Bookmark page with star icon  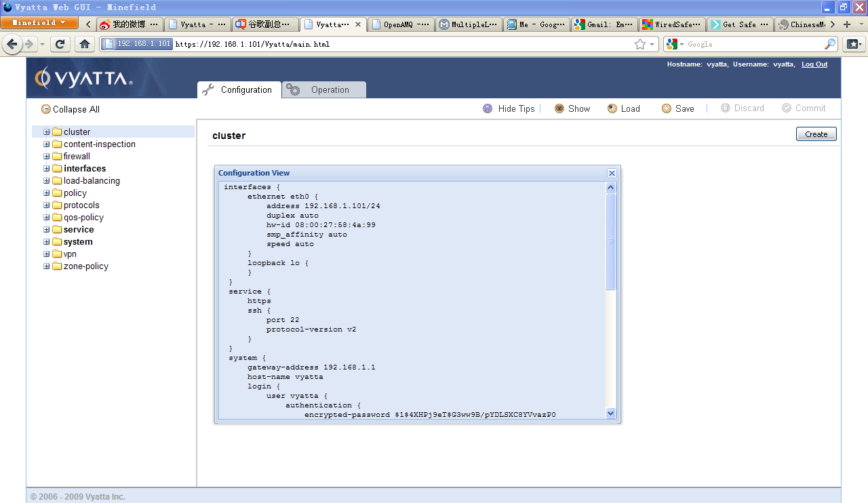pos(639,44)
